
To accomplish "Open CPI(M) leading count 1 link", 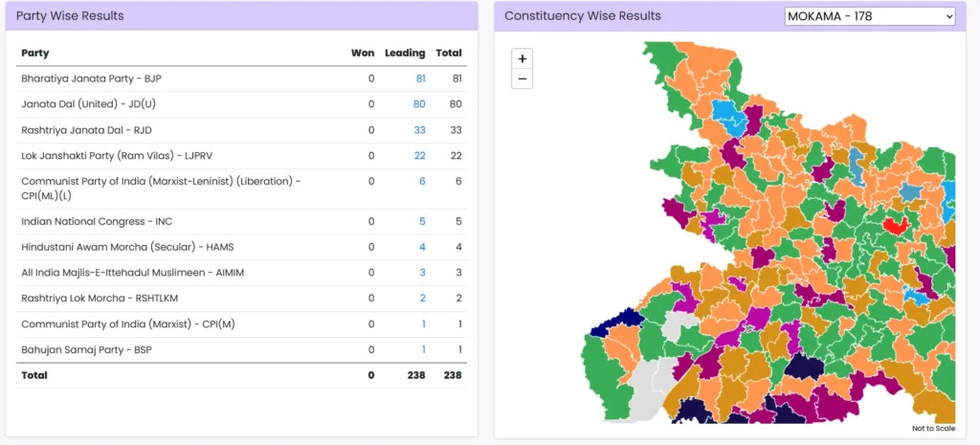I will pyautogui.click(x=423, y=324).
